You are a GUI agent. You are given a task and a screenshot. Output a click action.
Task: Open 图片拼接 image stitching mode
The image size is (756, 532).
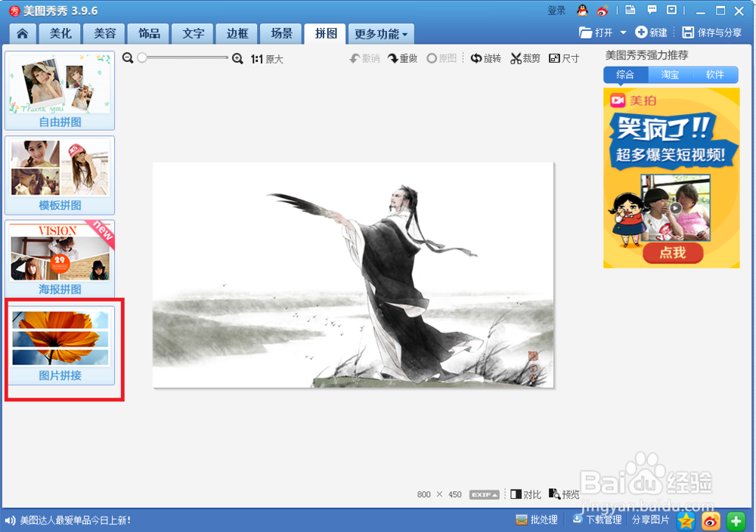click(x=60, y=345)
